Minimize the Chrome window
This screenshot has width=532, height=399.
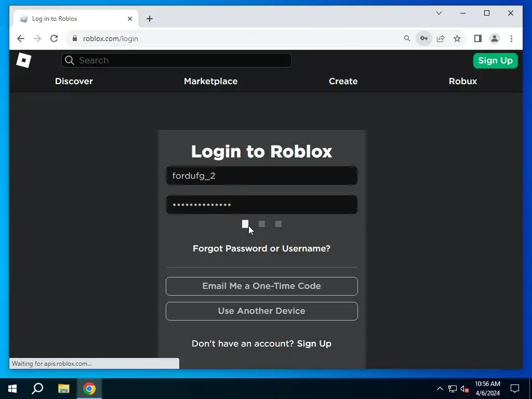tap(463, 13)
